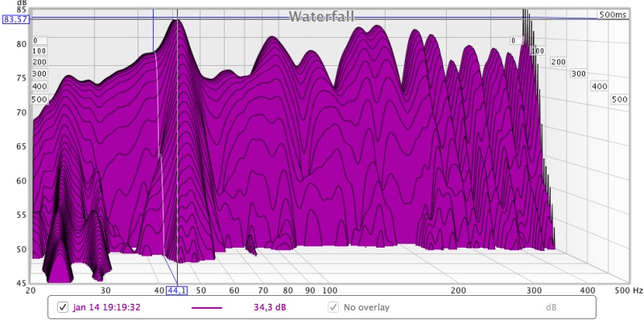The height and width of the screenshot is (320, 644).
Task: Click the 34,3 dB value in legend
Action: click(x=270, y=307)
